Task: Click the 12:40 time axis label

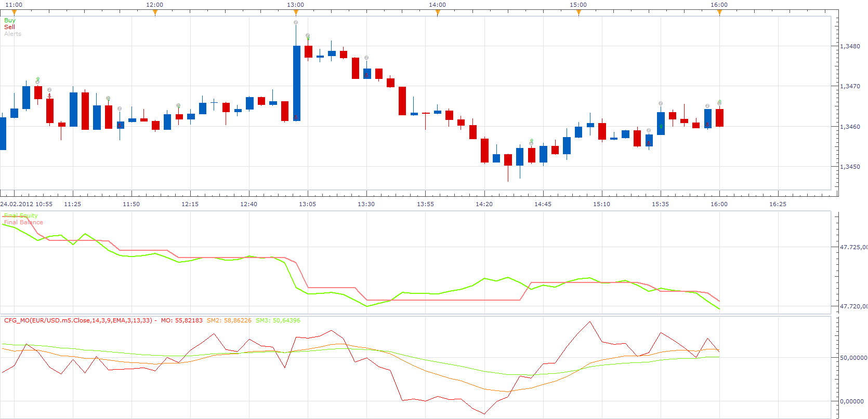Action: tap(249, 204)
